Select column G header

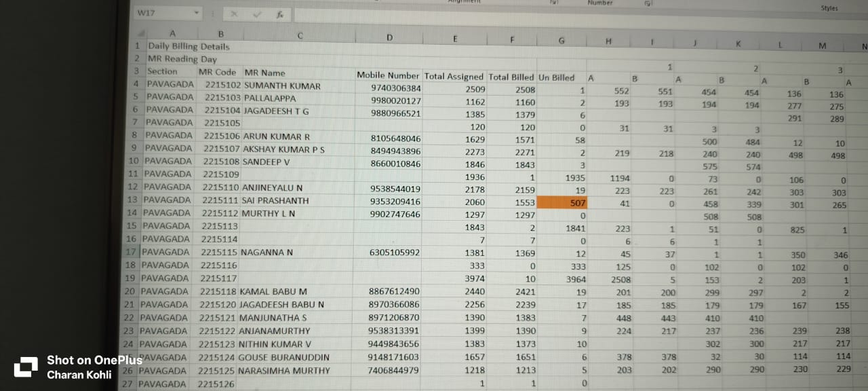[x=561, y=41]
